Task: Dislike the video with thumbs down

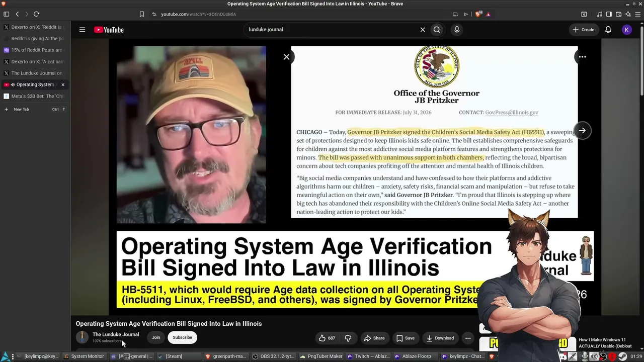Action: coord(348,338)
